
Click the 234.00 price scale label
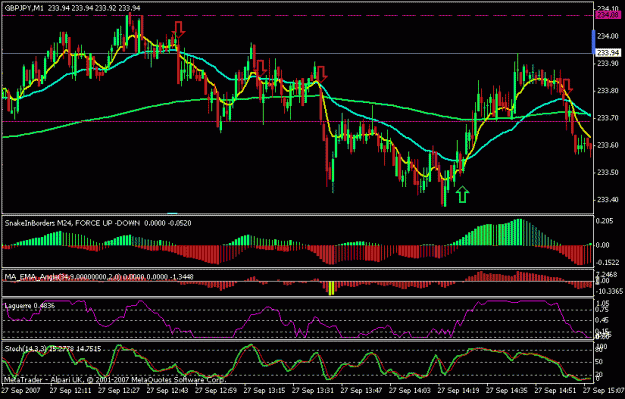[x=607, y=36]
